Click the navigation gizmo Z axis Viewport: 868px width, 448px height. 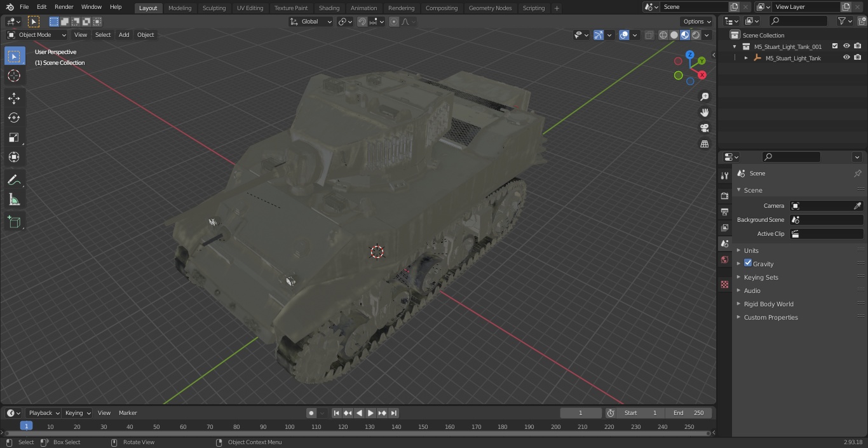pos(689,55)
